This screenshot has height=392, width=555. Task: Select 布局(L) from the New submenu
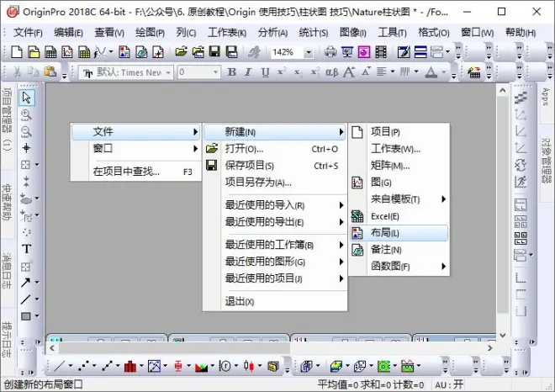(x=399, y=233)
